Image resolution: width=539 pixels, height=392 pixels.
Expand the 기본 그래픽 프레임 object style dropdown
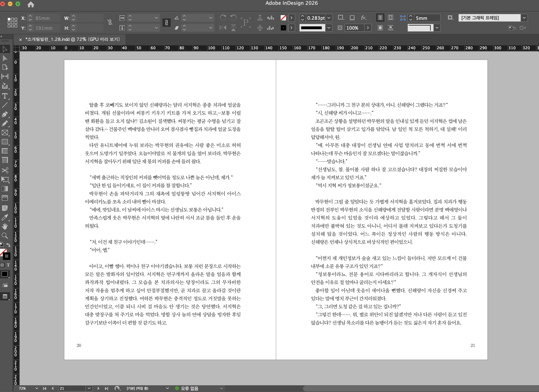[524, 18]
